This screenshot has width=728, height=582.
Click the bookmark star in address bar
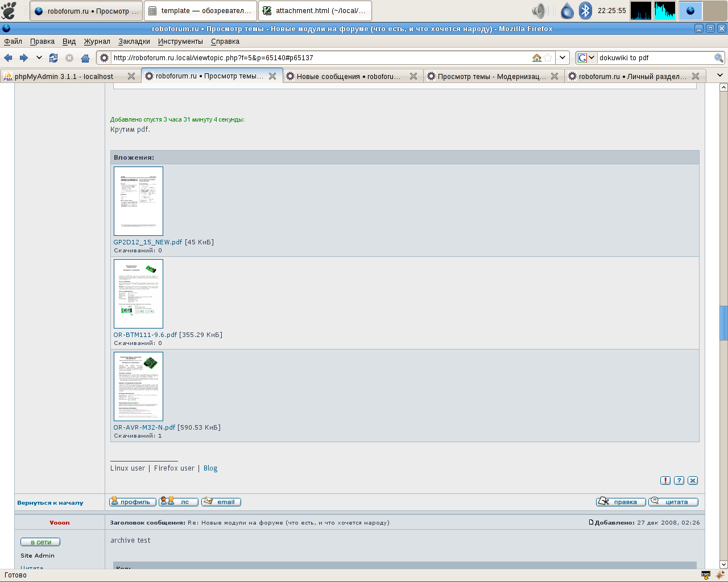[x=548, y=58]
